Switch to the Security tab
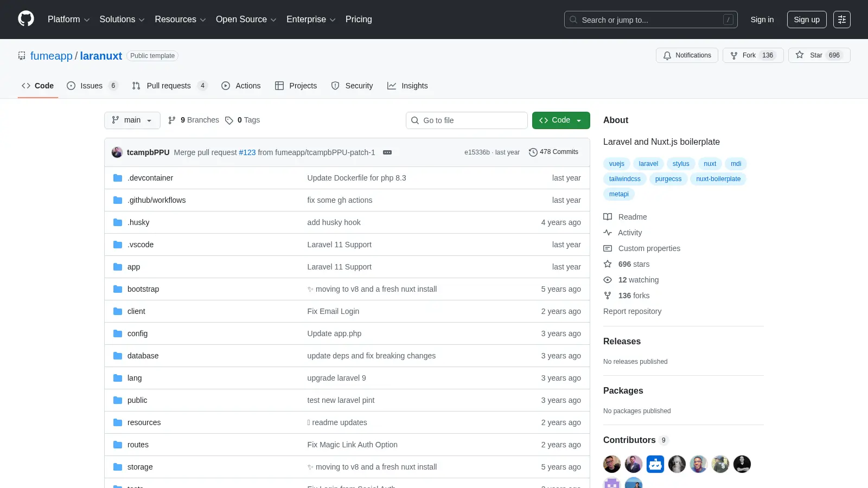 tap(352, 86)
